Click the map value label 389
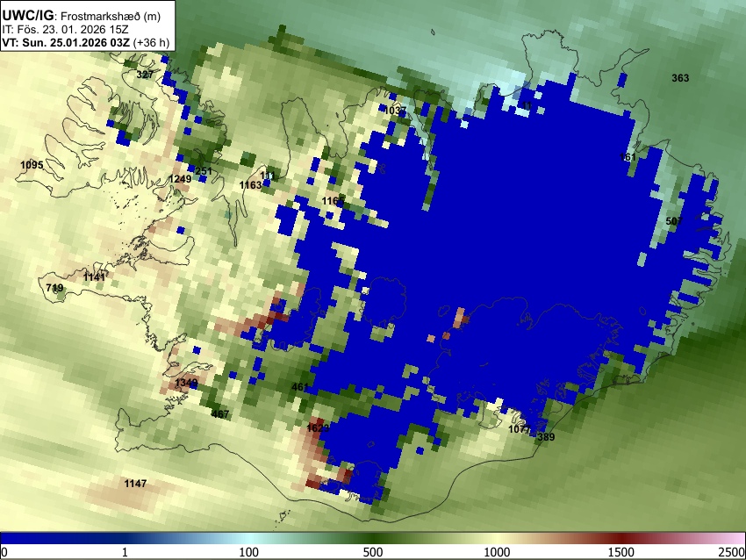The height and width of the screenshot is (560, 746). [546, 437]
